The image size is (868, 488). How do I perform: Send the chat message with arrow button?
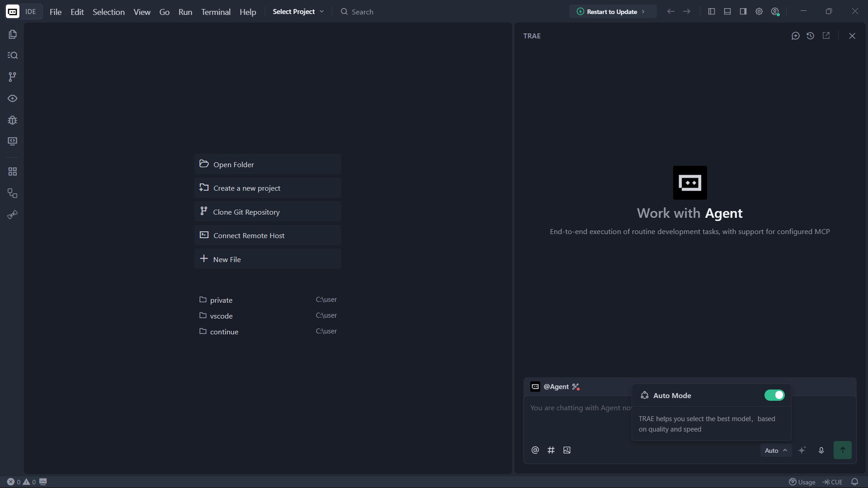coord(843,450)
